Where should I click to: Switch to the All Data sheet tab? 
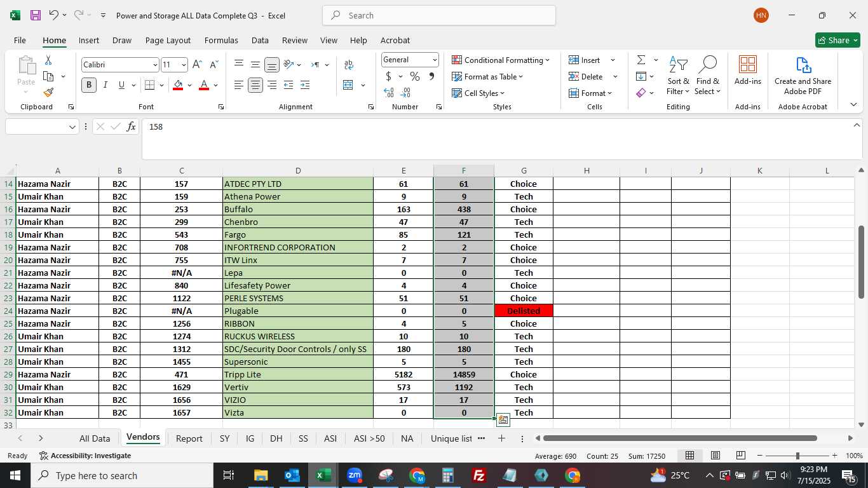click(x=95, y=438)
